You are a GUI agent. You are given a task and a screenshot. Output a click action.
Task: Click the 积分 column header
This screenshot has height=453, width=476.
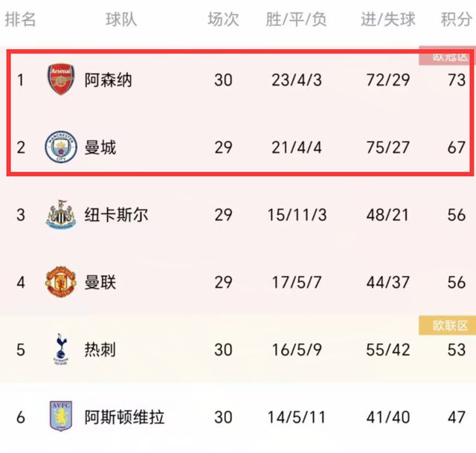click(457, 19)
